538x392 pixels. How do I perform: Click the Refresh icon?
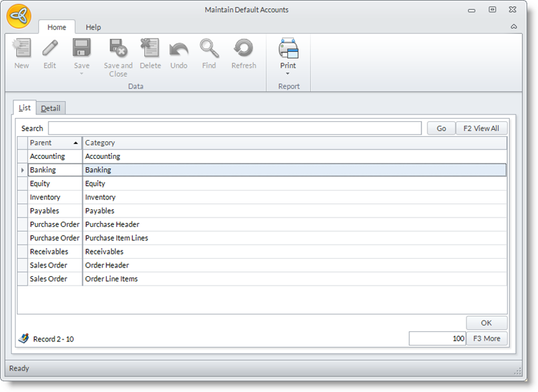[x=243, y=49]
